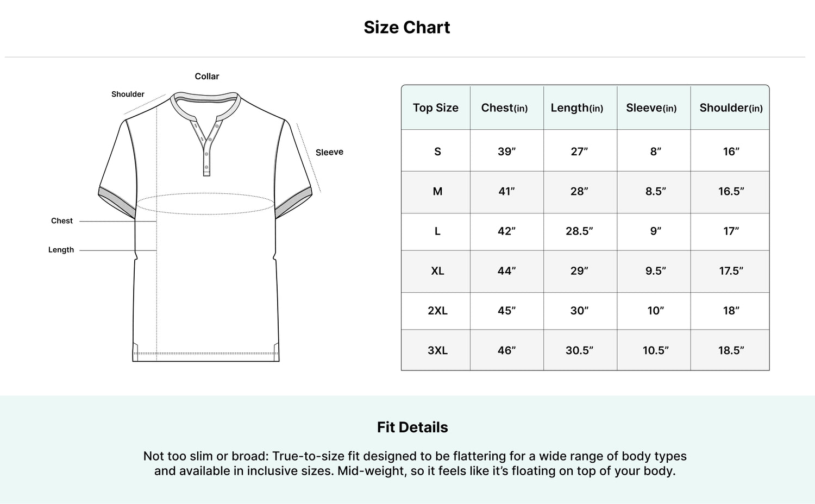Select the 28.5” length value for L
815x504 pixels.
tap(579, 231)
